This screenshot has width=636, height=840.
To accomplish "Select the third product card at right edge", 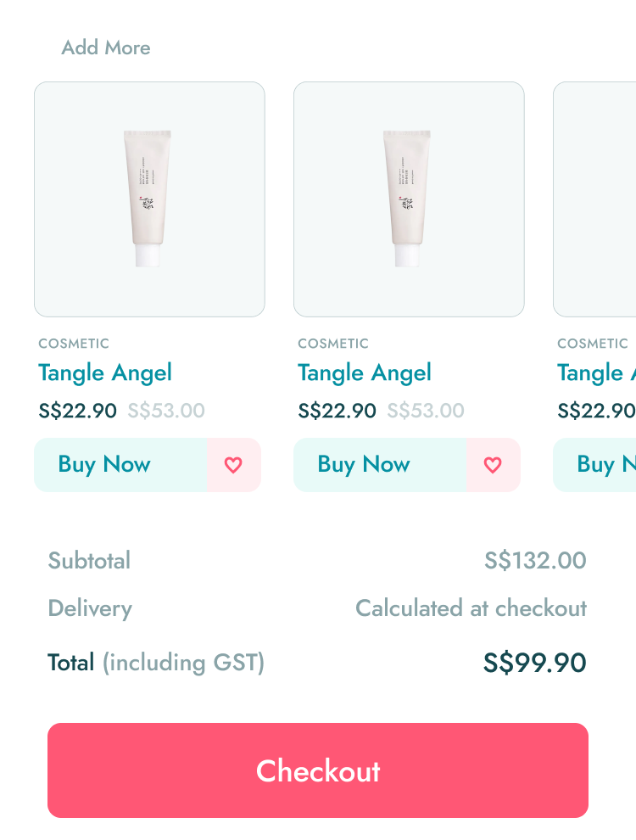I will pyautogui.click(x=595, y=199).
